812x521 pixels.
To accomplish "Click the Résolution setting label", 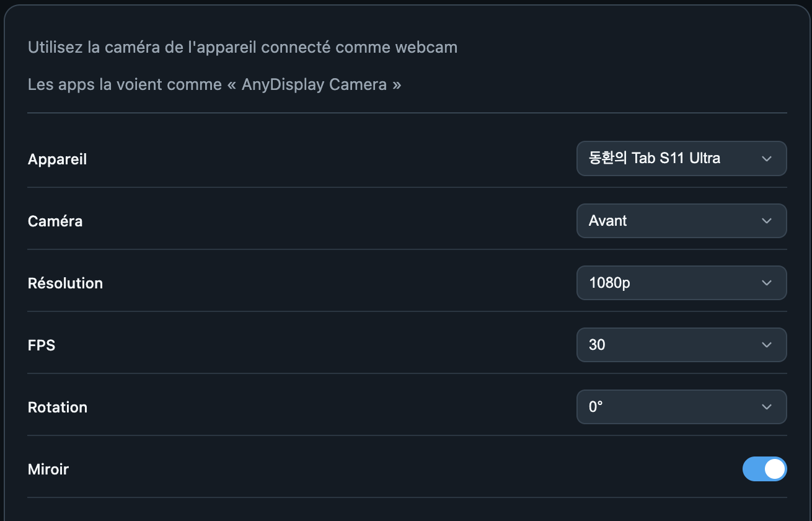I will tap(65, 283).
